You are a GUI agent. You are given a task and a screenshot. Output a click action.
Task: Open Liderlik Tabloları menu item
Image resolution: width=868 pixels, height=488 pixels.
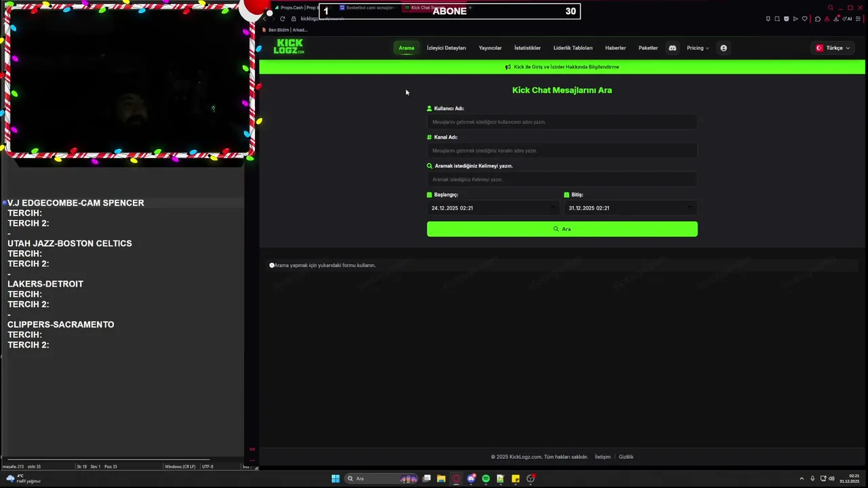[x=573, y=48]
